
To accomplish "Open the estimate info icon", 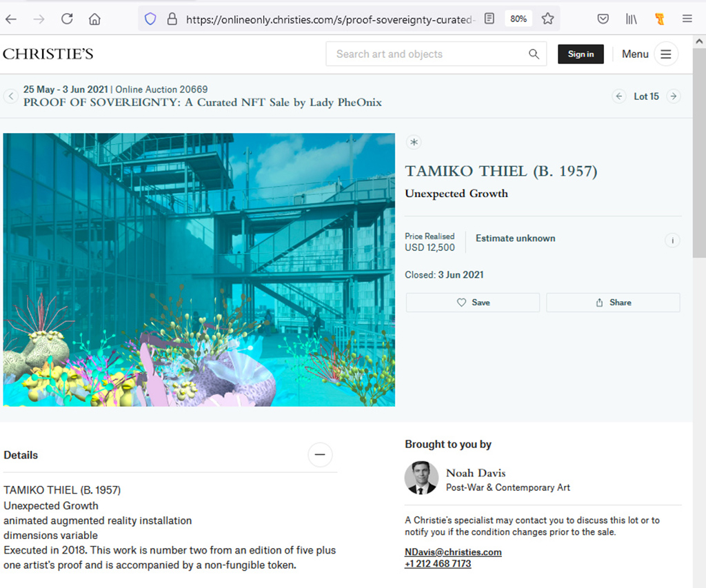I will click(x=672, y=241).
